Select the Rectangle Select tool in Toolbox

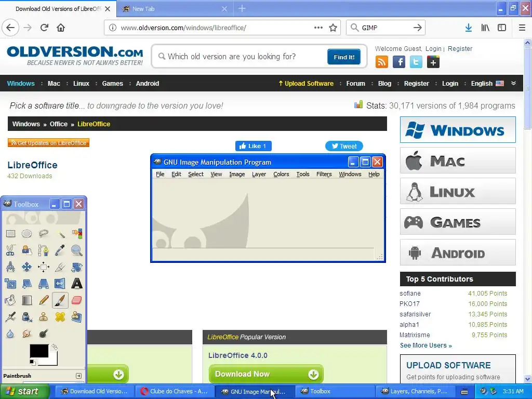[x=10, y=233]
